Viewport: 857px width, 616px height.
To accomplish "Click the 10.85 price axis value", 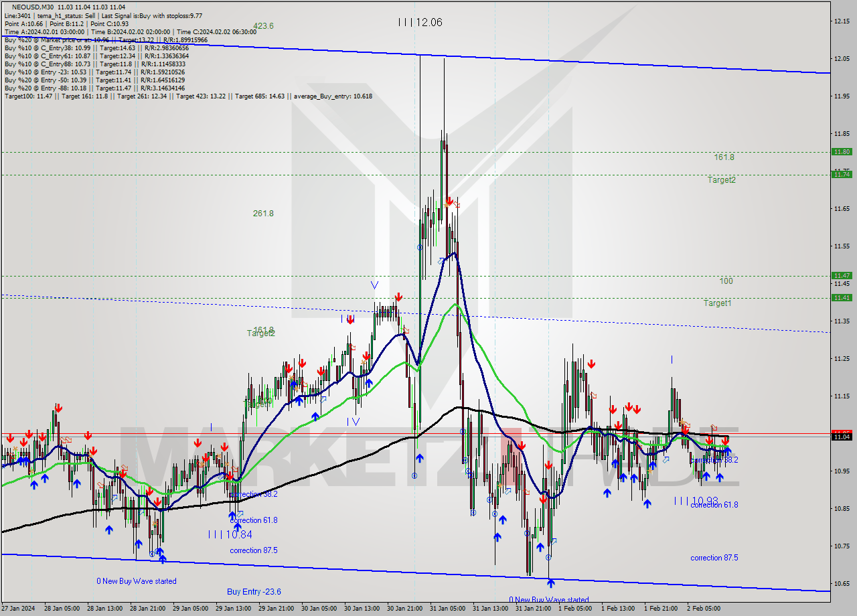I will point(841,509).
